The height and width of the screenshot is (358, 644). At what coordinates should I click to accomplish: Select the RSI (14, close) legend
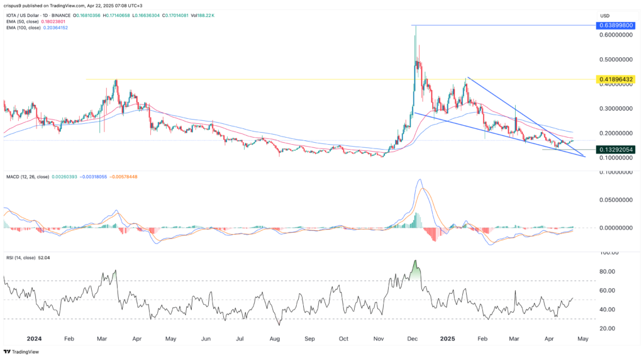pyautogui.click(x=21, y=258)
